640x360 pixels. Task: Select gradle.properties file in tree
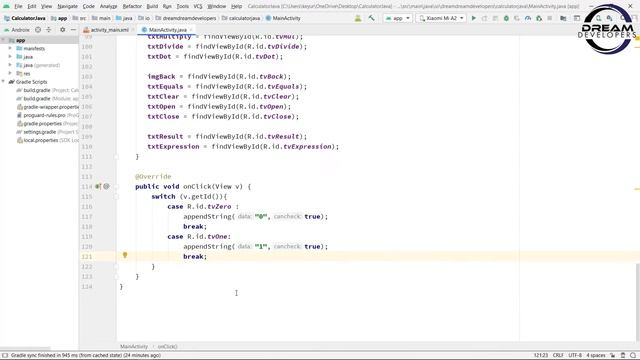(48, 124)
